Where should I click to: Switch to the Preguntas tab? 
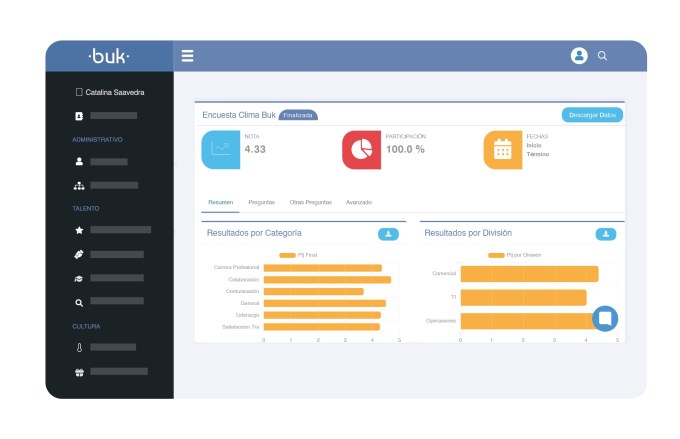pos(262,202)
